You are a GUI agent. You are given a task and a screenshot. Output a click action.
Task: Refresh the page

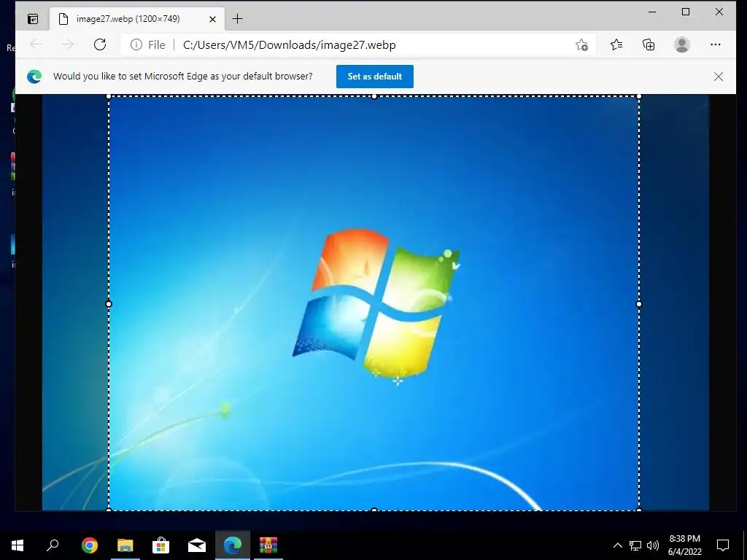pos(100,44)
